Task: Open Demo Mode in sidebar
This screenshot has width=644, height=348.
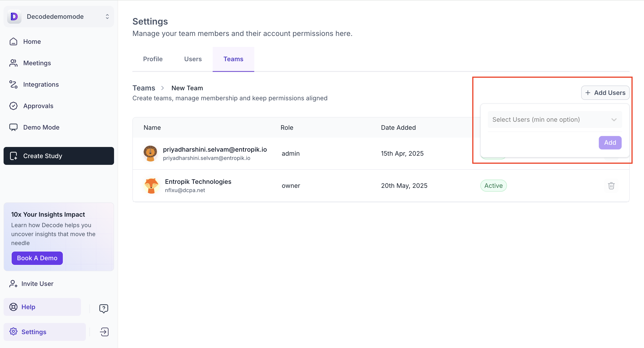Action: point(41,127)
